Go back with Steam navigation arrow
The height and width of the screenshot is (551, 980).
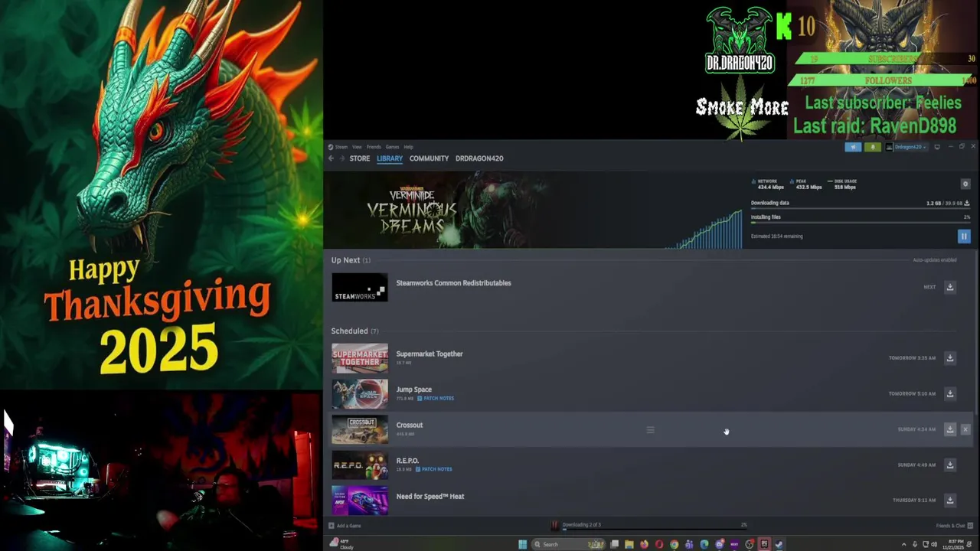[331, 158]
